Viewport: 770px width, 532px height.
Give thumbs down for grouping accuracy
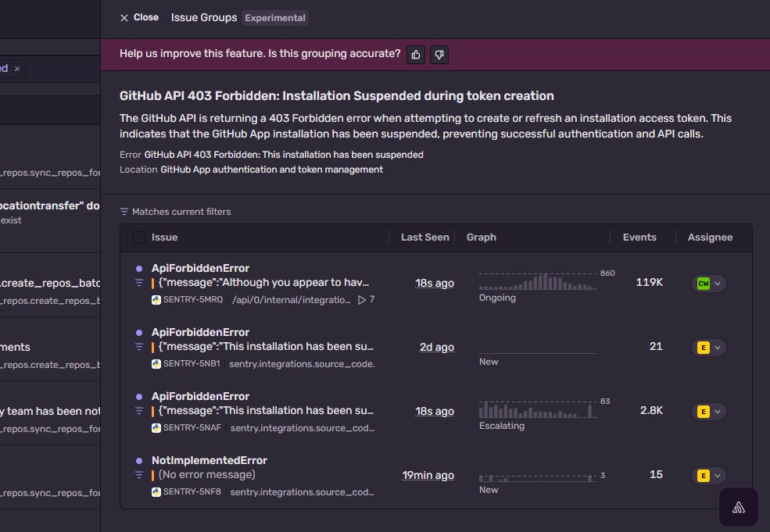tap(439, 55)
